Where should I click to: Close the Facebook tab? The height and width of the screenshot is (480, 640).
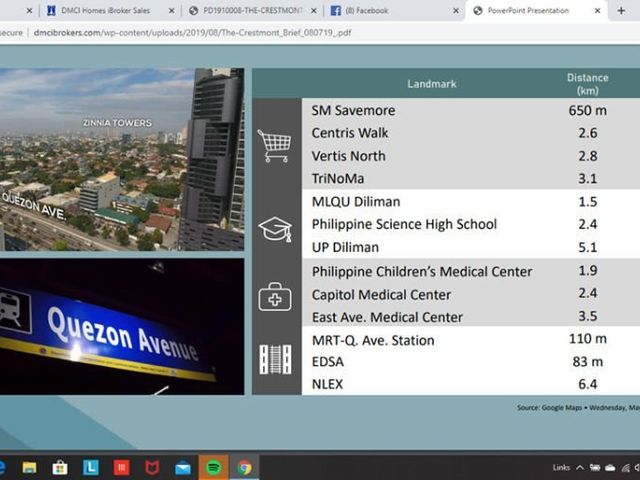(x=456, y=11)
